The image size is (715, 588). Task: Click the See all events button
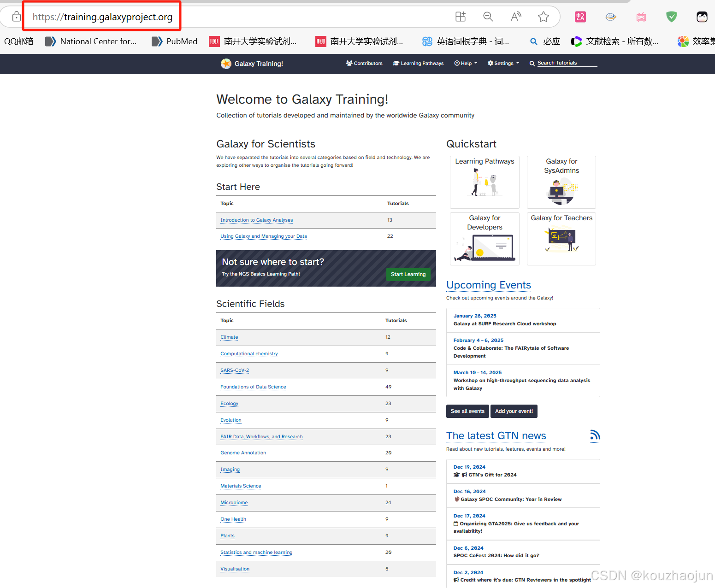coord(467,411)
